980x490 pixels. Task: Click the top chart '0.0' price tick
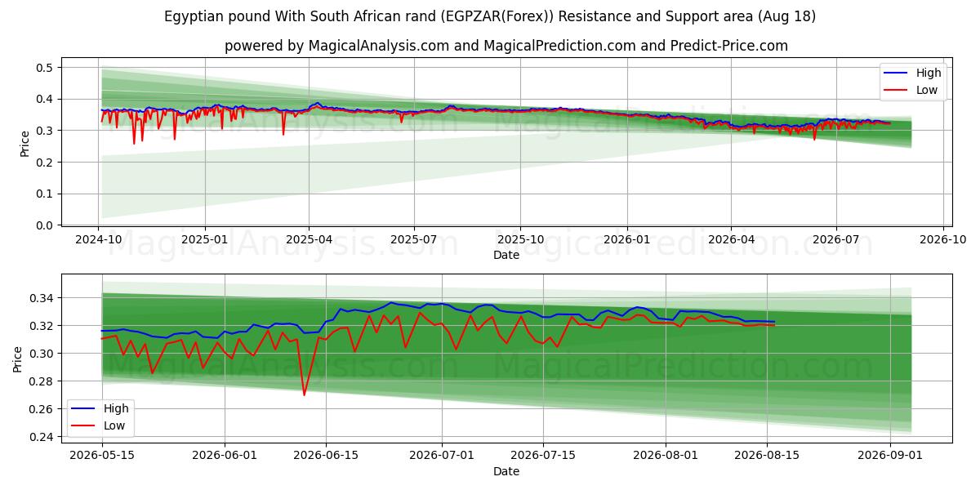point(45,225)
